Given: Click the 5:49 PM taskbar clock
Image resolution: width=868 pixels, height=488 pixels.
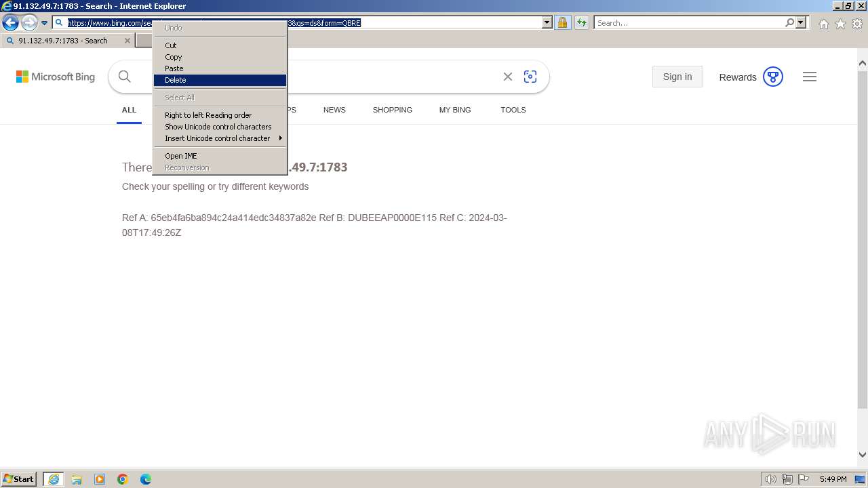Looking at the screenshot, I should tap(833, 479).
